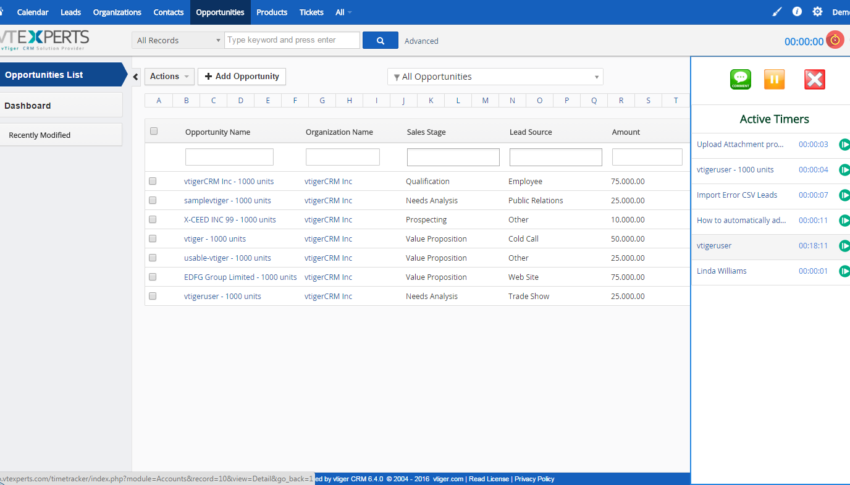The width and height of the screenshot is (850, 485).
Task: Open the Leads tab
Action: pyautogui.click(x=70, y=12)
